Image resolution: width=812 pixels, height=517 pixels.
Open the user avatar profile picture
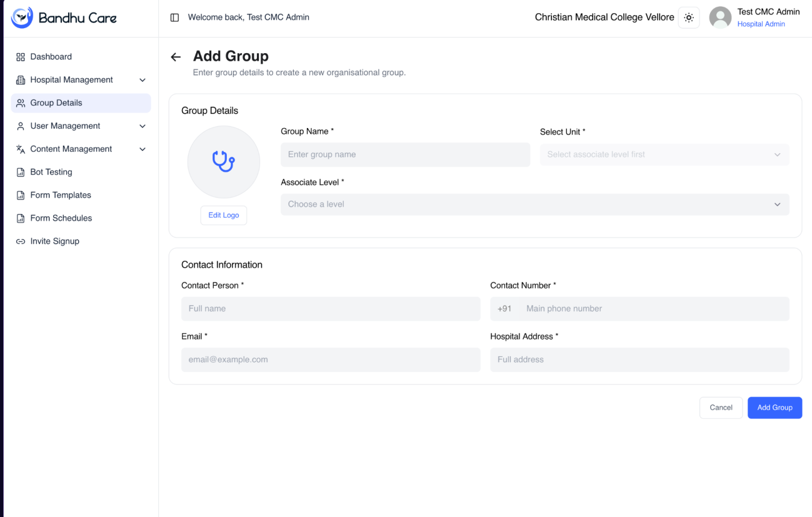(720, 18)
